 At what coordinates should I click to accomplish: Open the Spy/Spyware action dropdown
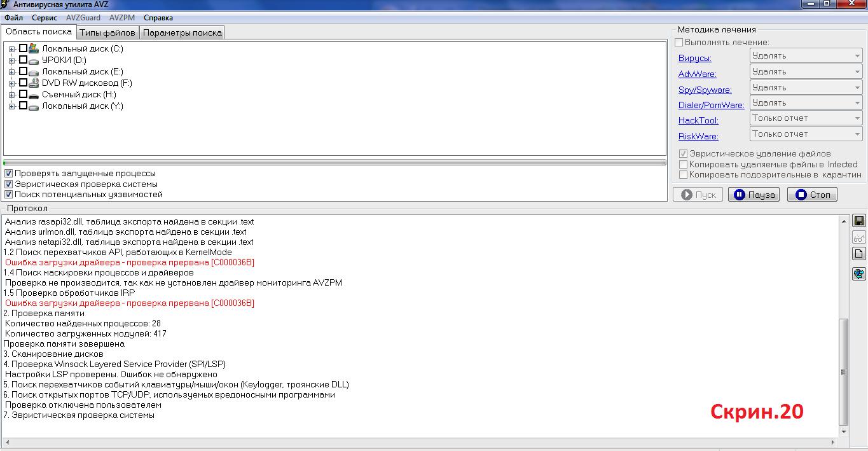806,87
